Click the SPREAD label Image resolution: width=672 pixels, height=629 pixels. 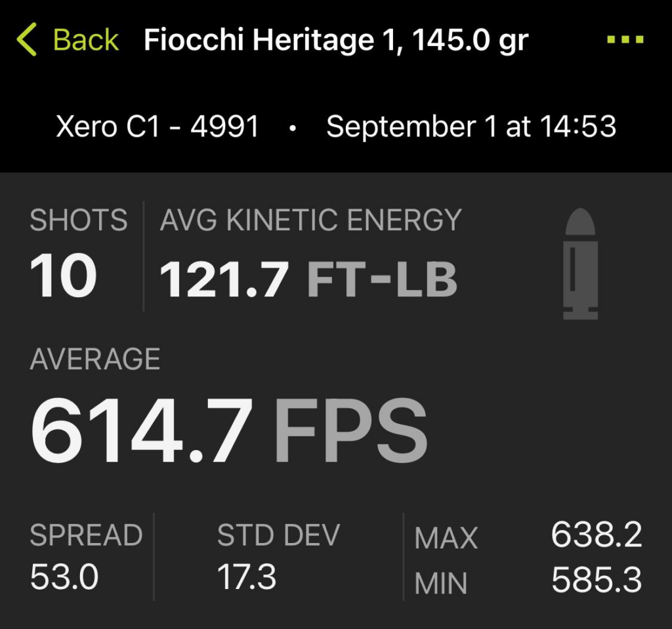(x=86, y=535)
